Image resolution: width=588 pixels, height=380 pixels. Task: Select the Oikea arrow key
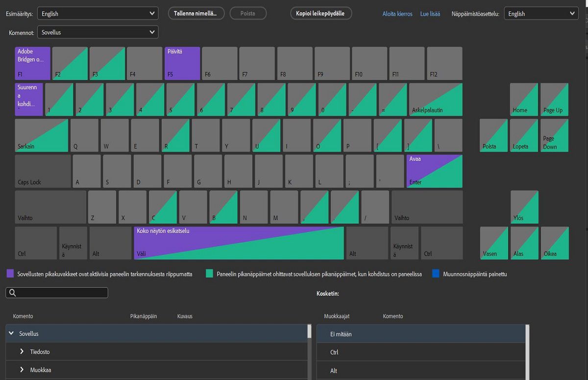pos(555,243)
